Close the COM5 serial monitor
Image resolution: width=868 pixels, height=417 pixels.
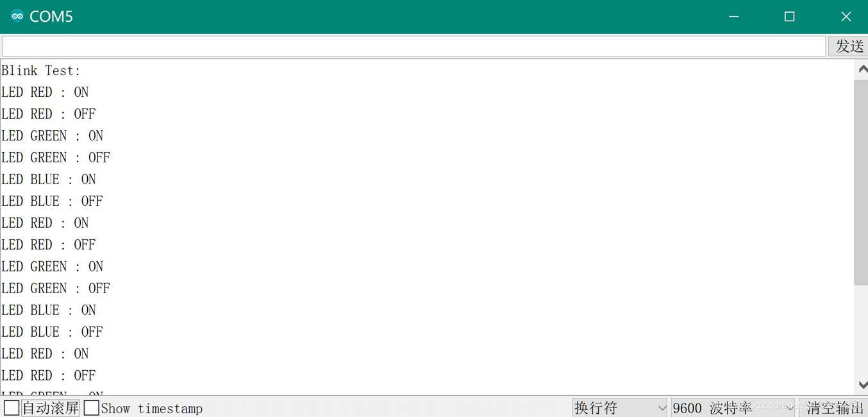click(846, 17)
